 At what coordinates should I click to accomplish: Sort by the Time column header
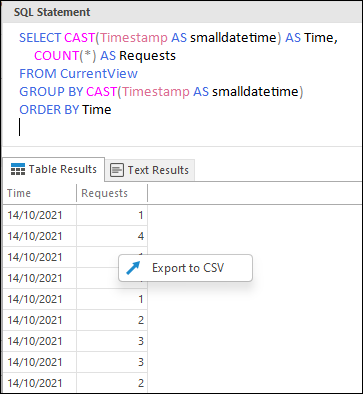40,193
